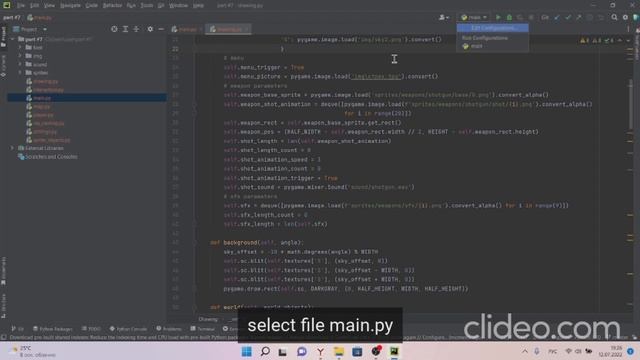Screen dimensions: 640x360
Task: Open the Git tool window button
Action: pyautogui.click(x=18, y=329)
